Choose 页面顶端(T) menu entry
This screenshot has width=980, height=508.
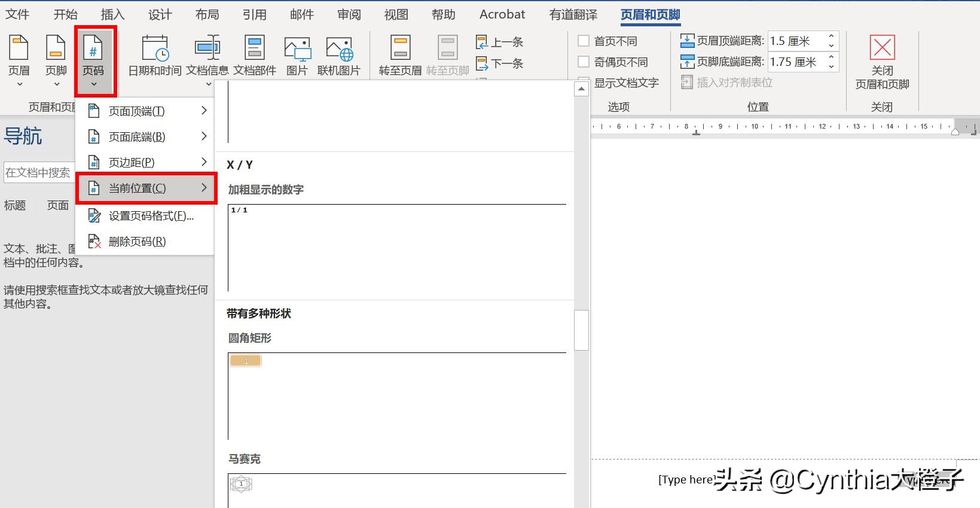pos(145,111)
